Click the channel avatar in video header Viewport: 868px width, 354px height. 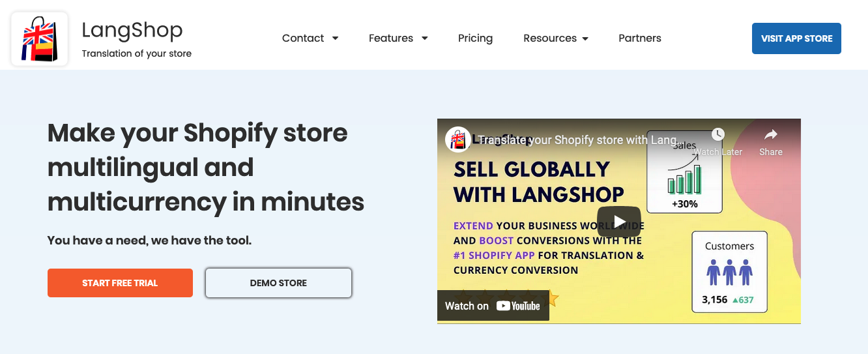click(x=458, y=140)
